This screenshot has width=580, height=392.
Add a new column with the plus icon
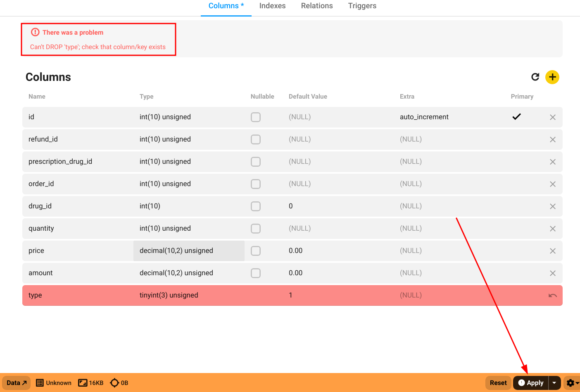point(552,77)
